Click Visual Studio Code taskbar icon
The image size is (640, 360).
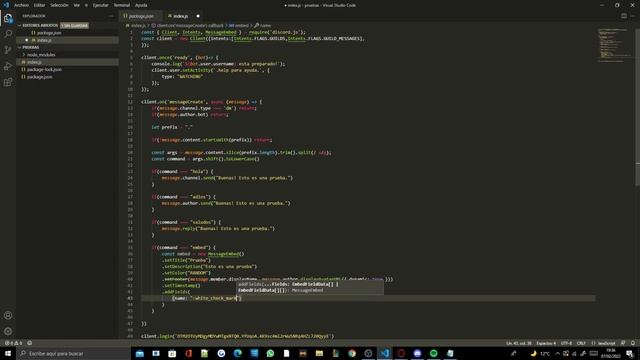[384, 353]
